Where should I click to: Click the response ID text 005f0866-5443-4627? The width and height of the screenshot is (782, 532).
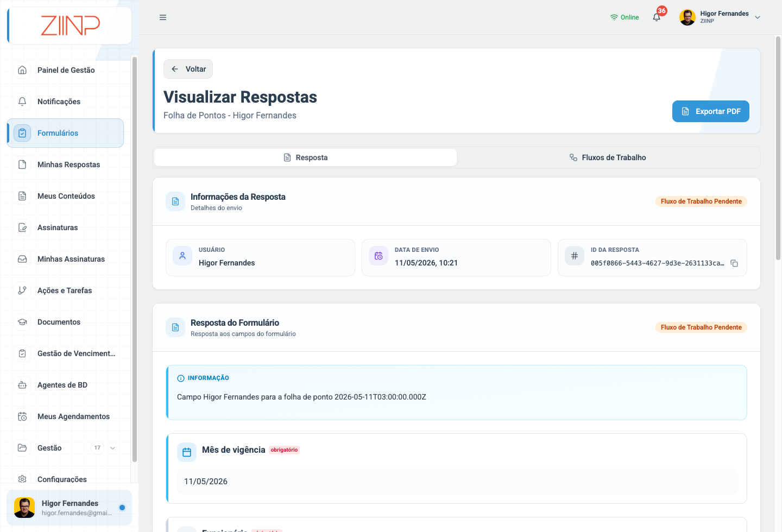657,263
